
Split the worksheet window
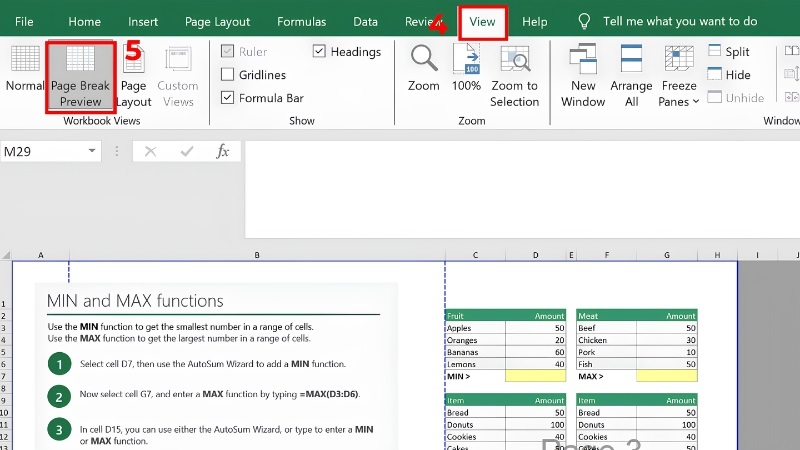[729, 52]
